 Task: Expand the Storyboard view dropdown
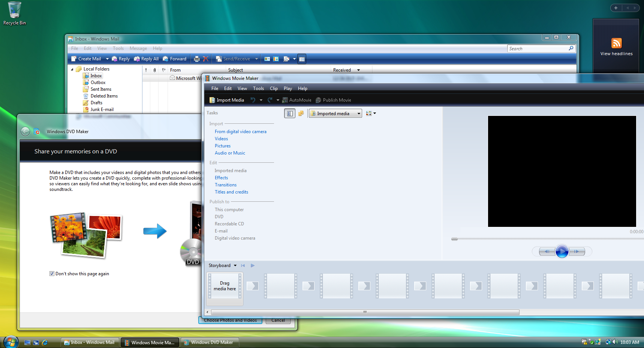point(235,265)
